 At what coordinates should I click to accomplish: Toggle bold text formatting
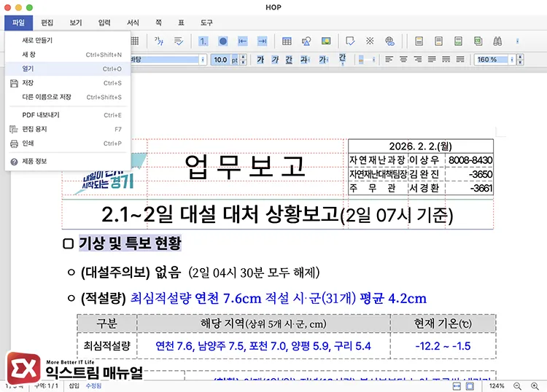point(260,60)
